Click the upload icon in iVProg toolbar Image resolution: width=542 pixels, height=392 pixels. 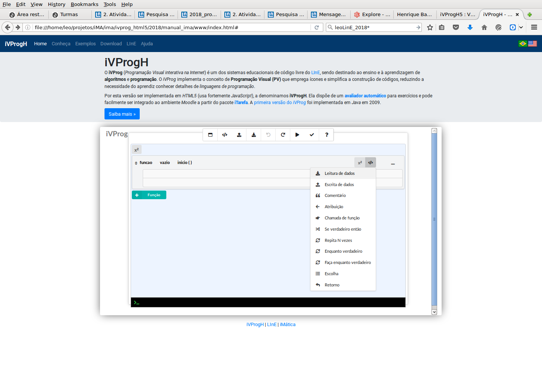(x=239, y=135)
